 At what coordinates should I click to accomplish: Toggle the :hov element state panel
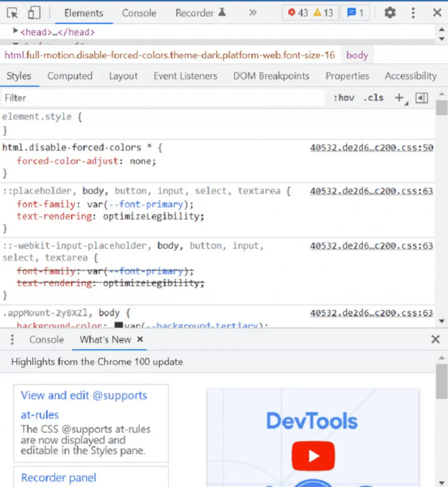[x=344, y=98]
